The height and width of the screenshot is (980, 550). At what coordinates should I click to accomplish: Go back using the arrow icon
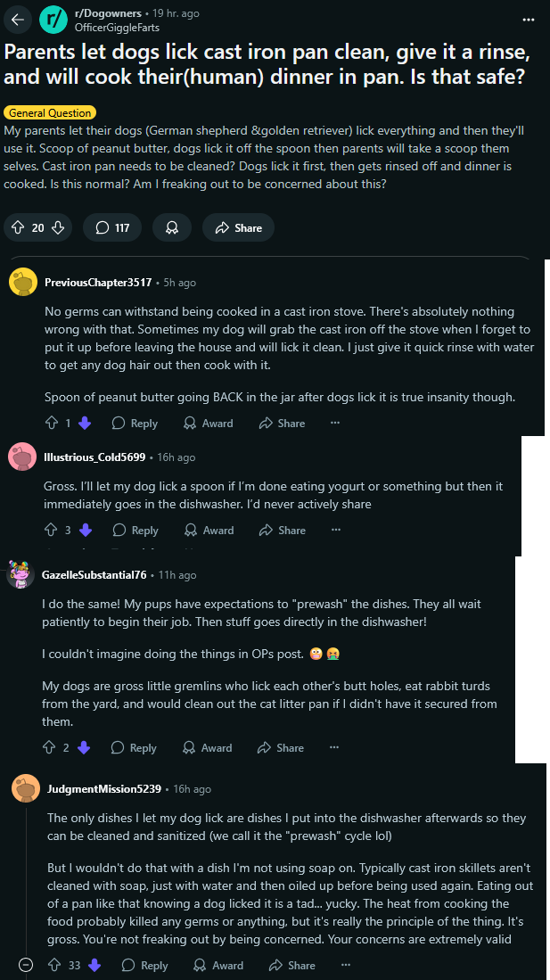coord(18,20)
